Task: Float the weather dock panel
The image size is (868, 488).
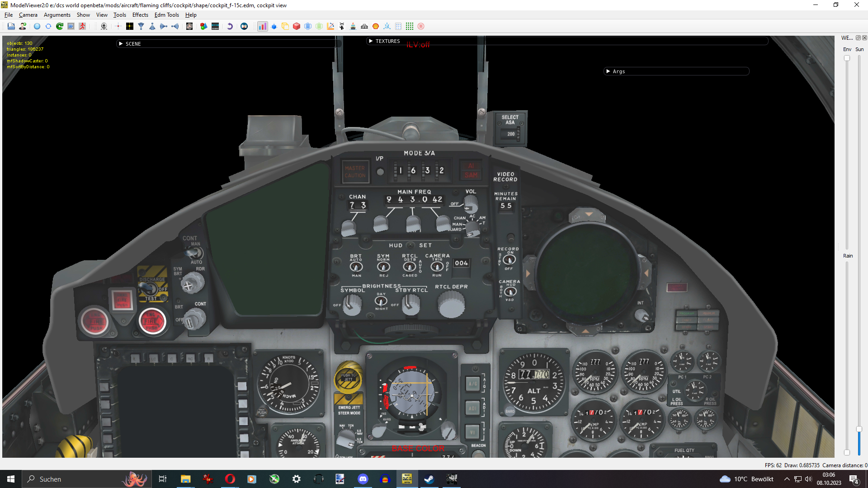Action: (x=858, y=38)
